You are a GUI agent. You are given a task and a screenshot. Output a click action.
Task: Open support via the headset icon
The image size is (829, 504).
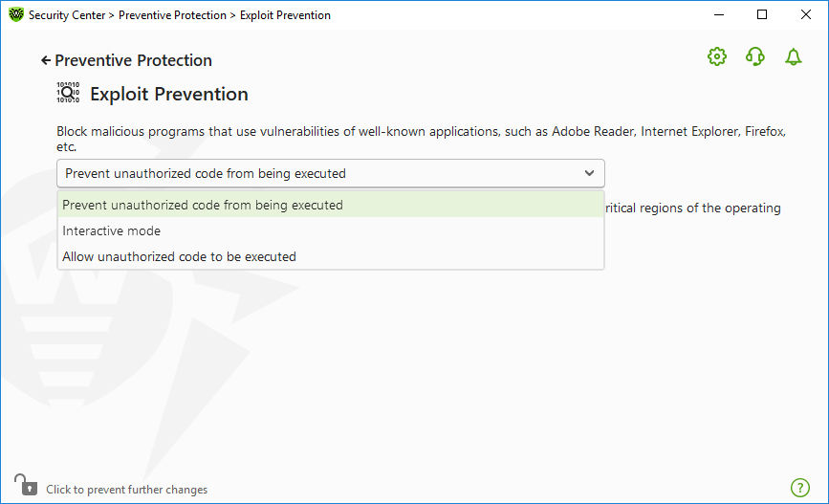point(755,56)
